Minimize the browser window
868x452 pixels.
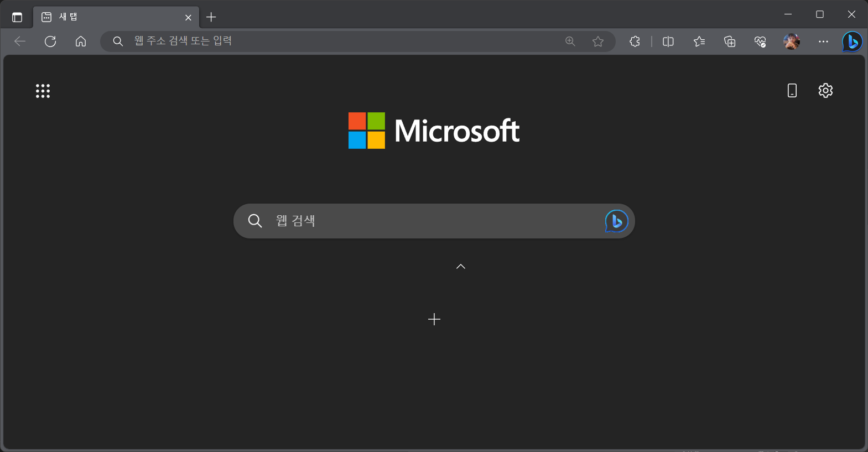coord(788,14)
